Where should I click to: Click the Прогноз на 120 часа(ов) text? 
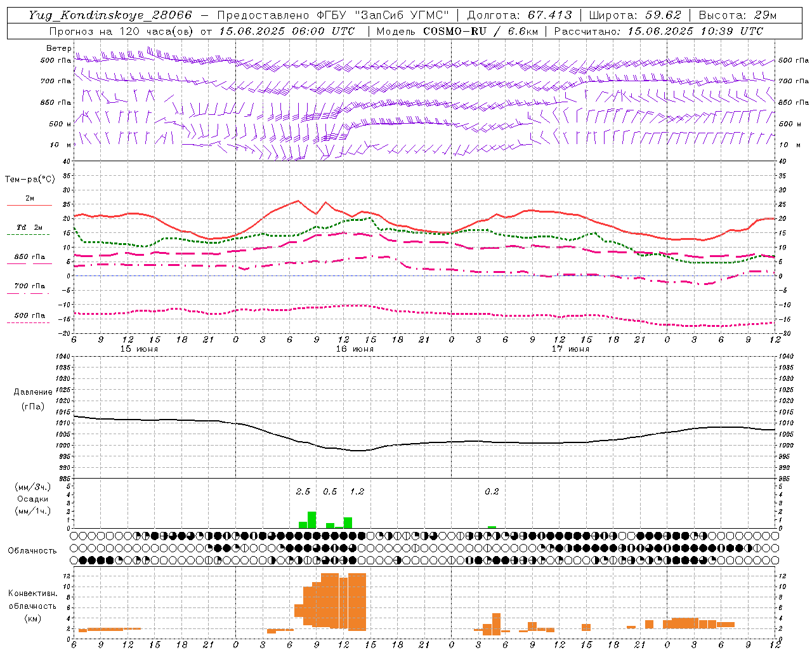pyautogui.click(x=122, y=31)
